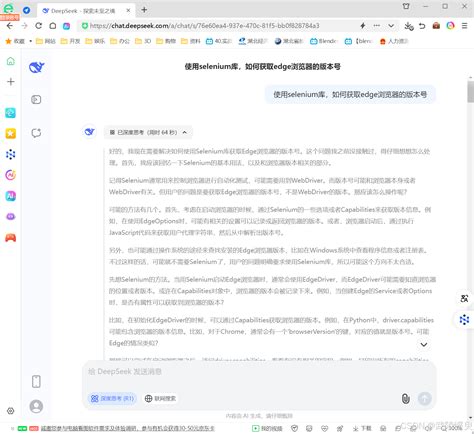Go back with browser back arrow
The image size is (474, 434).
pyautogui.click(x=10, y=26)
